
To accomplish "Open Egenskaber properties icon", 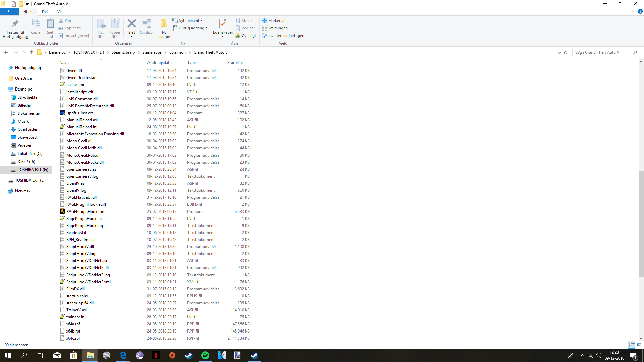I will point(223,24).
